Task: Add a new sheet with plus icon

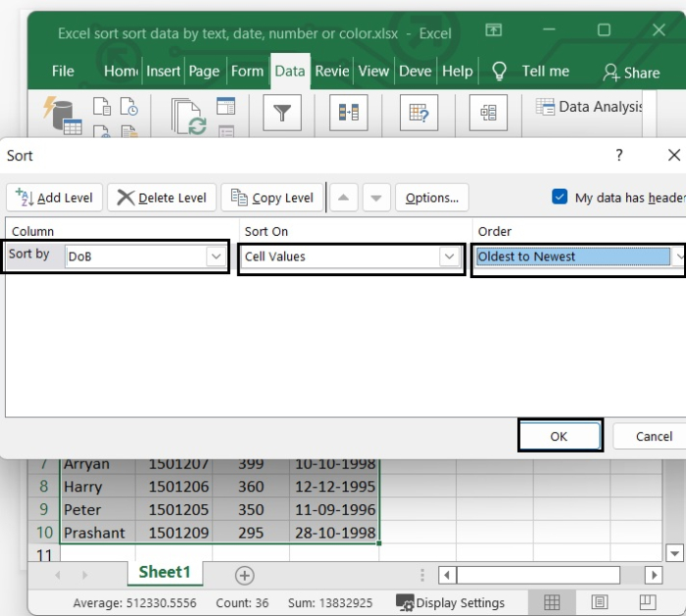Action: 244,575
